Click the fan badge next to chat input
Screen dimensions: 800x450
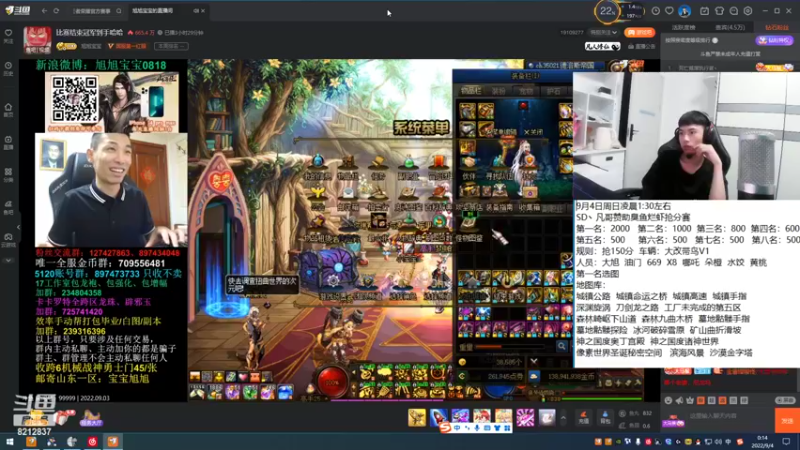pyautogui.click(x=673, y=420)
